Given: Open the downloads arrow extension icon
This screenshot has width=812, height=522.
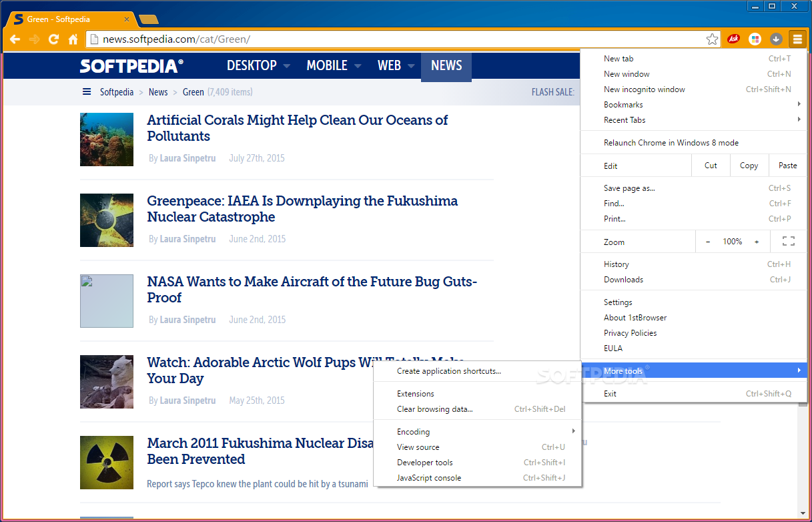Looking at the screenshot, I should [776, 39].
